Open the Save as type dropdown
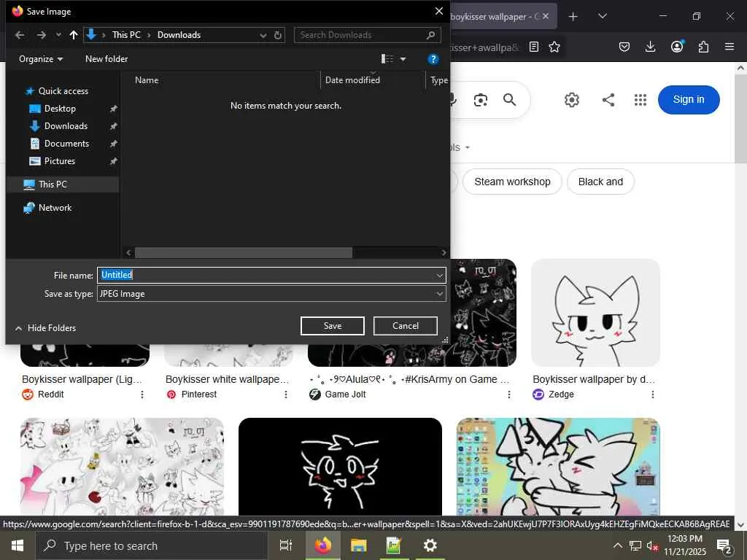Screen dimensions: 747x560 pyautogui.click(x=271, y=294)
